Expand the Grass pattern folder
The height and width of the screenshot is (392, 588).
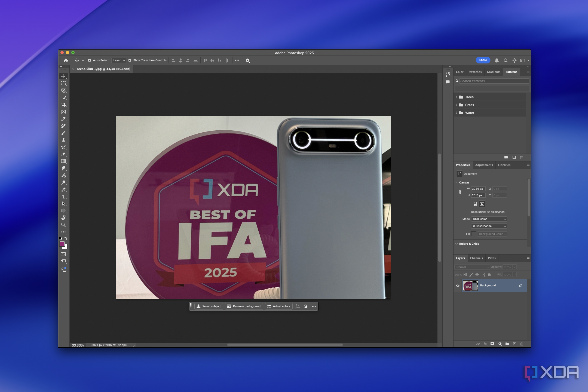tap(457, 105)
